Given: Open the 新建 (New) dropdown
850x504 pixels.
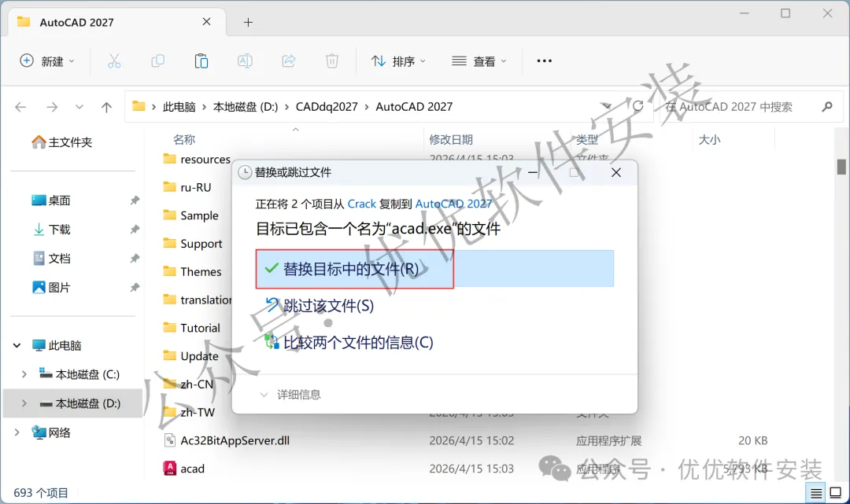Looking at the screenshot, I should pos(47,61).
